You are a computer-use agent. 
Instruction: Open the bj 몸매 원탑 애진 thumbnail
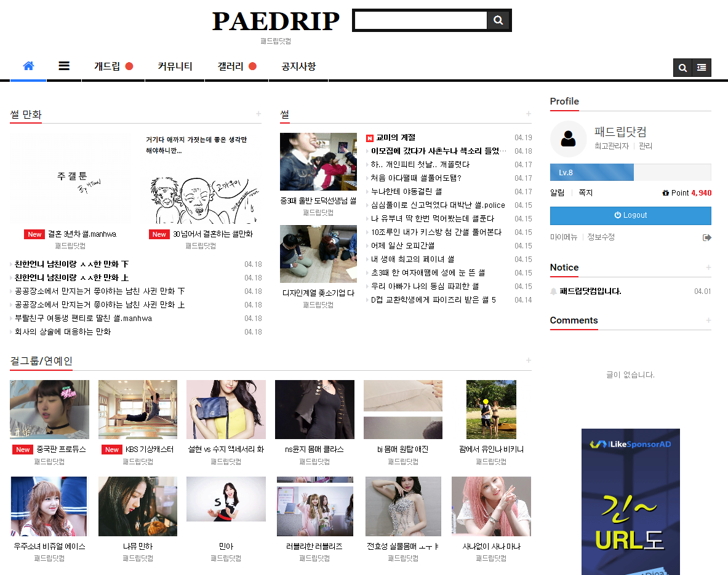tap(403, 410)
